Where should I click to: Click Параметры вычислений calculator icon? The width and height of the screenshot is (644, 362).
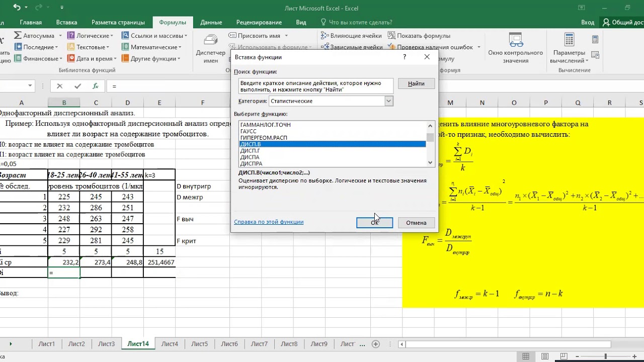[569, 40]
